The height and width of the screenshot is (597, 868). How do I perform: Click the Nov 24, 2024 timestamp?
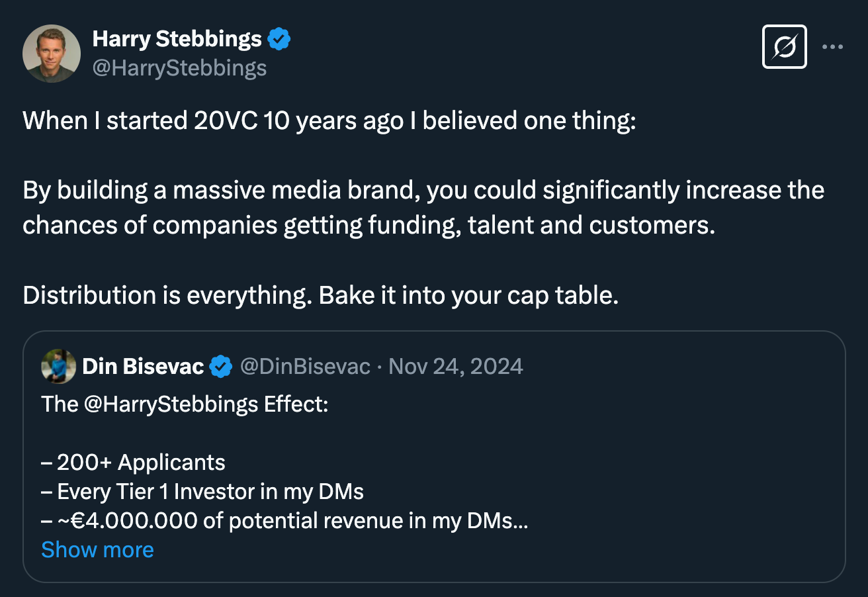[456, 366]
